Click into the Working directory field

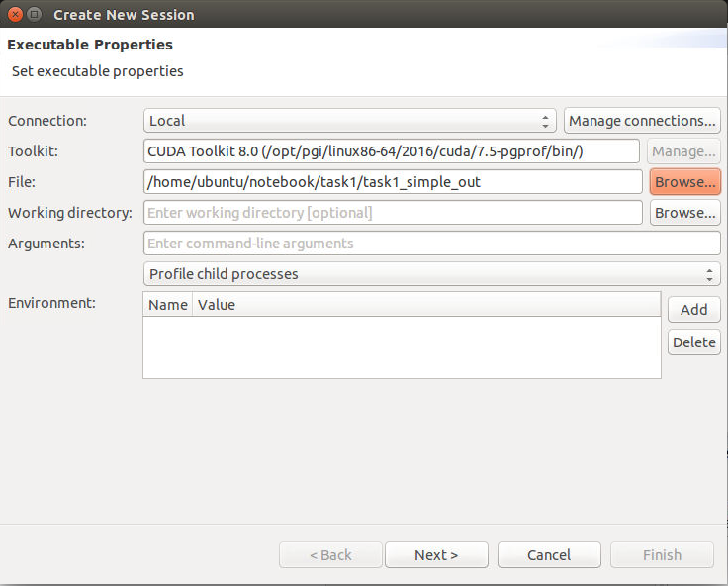[x=393, y=213]
